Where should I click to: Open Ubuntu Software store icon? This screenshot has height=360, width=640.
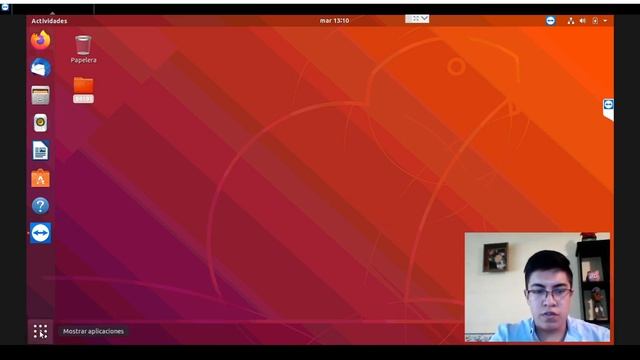(40, 178)
